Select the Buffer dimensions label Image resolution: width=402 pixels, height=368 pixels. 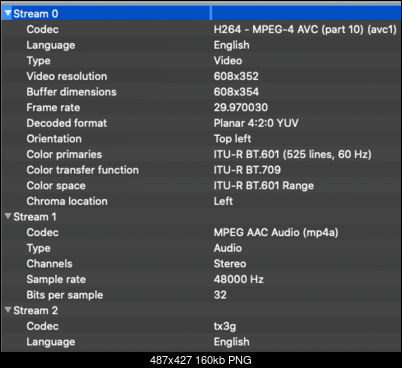[x=71, y=92]
